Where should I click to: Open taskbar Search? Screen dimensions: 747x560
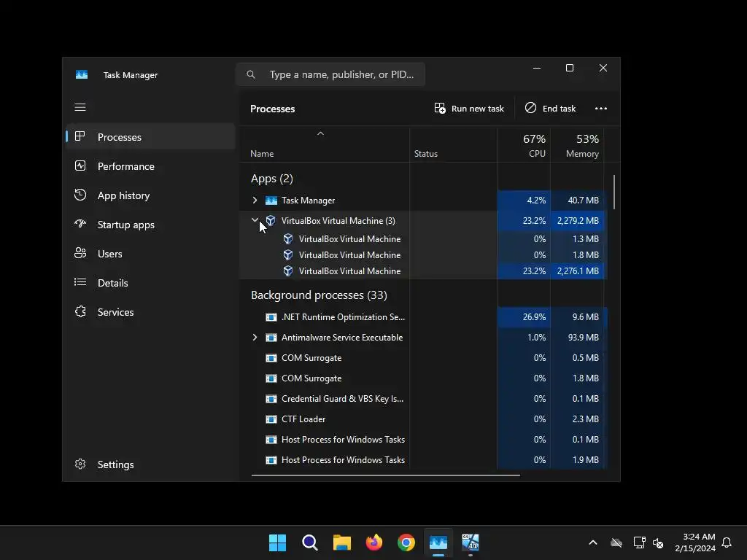click(x=309, y=542)
